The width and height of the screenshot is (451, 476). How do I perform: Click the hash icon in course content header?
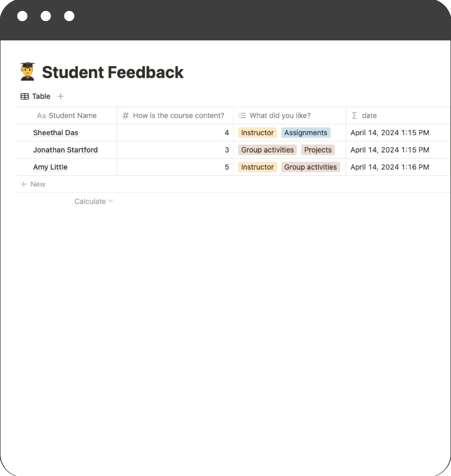coord(125,116)
